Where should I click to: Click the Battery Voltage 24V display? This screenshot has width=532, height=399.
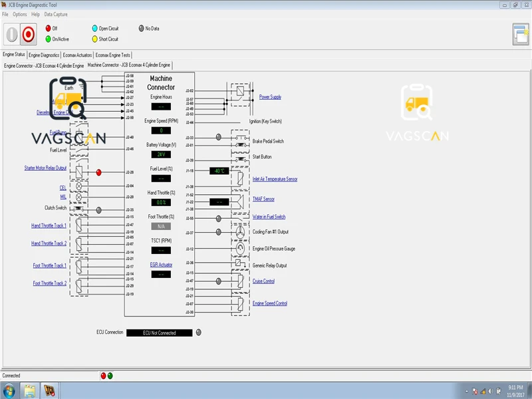161,154
